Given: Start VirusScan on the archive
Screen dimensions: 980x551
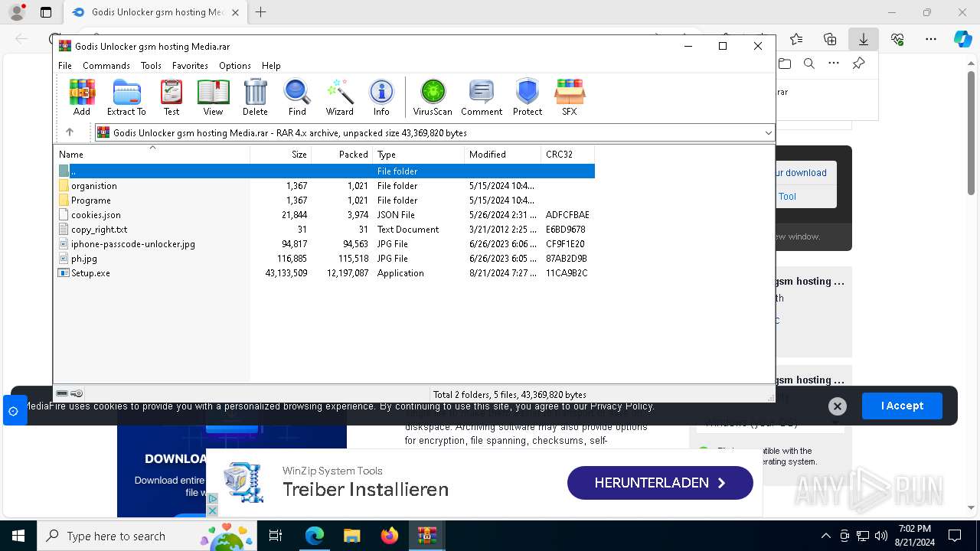Looking at the screenshot, I should point(433,97).
